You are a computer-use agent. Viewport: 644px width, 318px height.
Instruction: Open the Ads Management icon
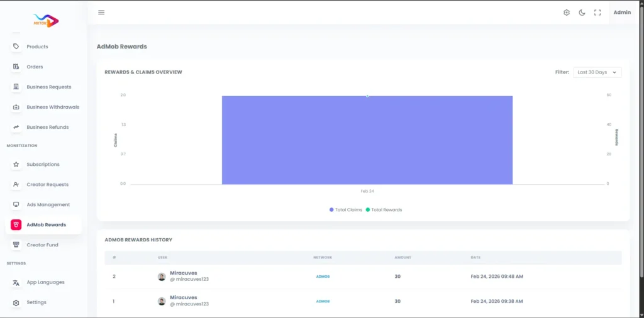16,205
